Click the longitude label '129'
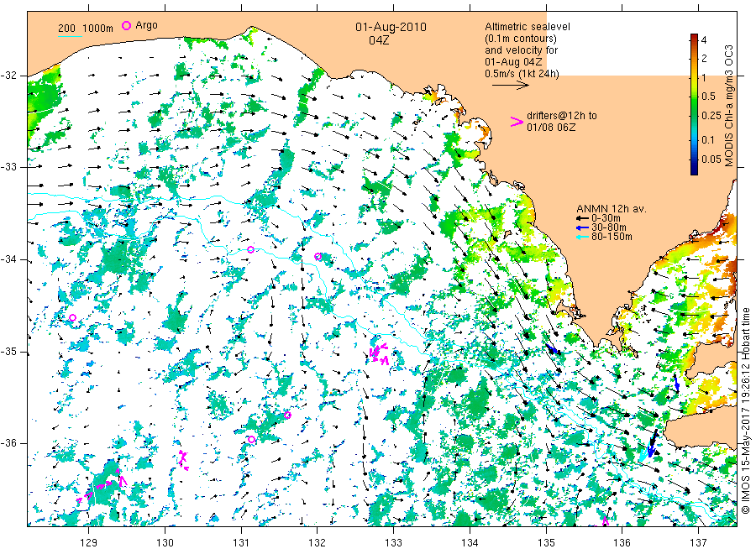Image resolution: width=756 pixels, height=554 pixels. pos(89,543)
